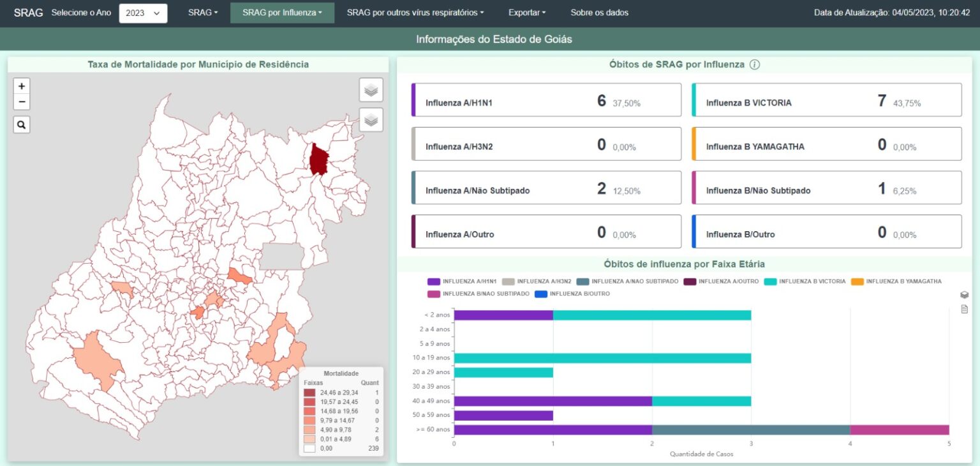Click the info icon beside Óbitos de SRAG por Influenza
The height and width of the screenshot is (466, 980).
point(755,64)
